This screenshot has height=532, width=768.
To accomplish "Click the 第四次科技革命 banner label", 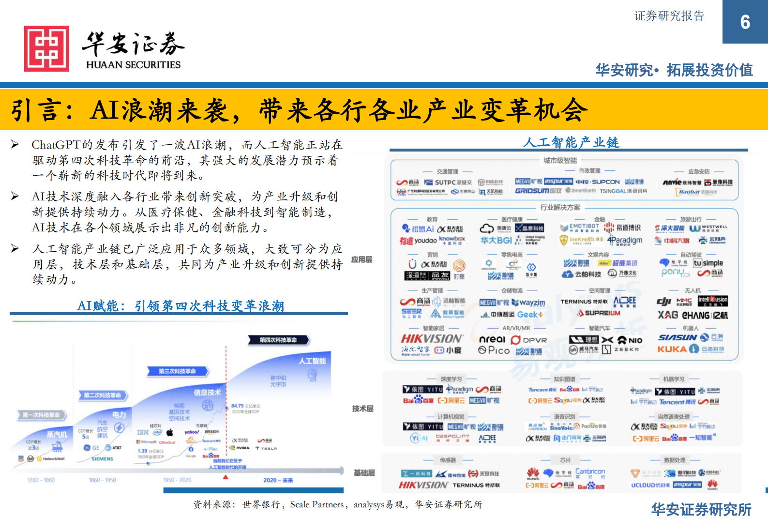I will click(278, 340).
